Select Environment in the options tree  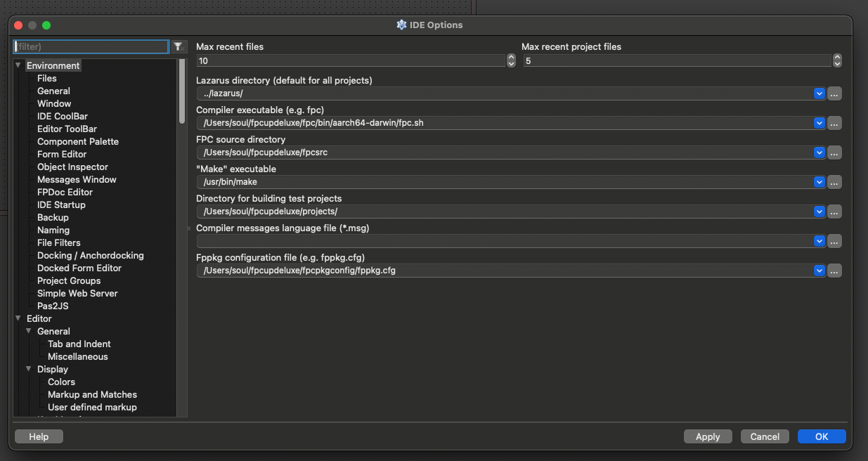(53, 65)
